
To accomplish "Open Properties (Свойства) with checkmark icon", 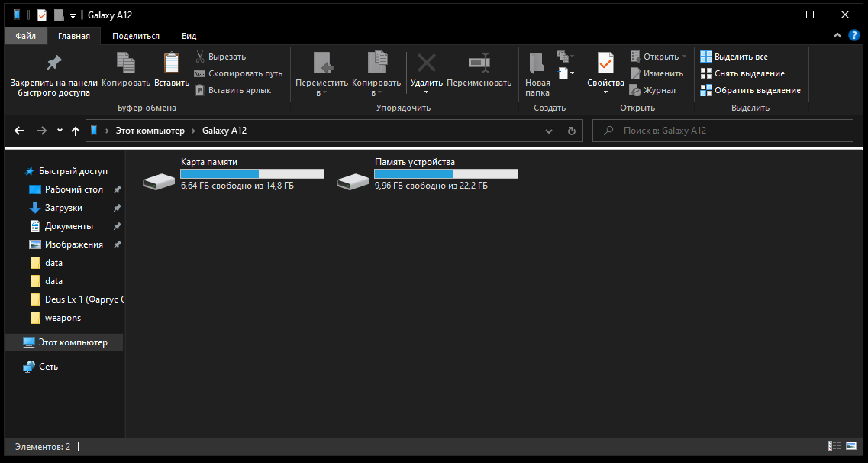I will click(605, 64).
